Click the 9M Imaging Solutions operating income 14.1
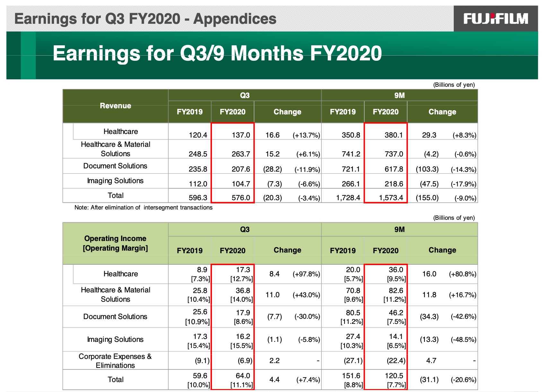The height and width of the screenshot is (392, 544). coord(396,336)
